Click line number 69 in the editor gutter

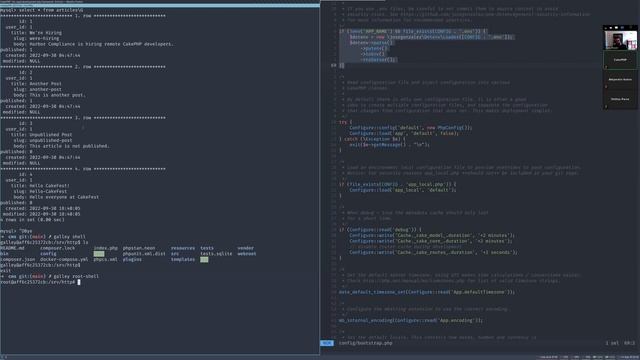(x=333, y=65)
